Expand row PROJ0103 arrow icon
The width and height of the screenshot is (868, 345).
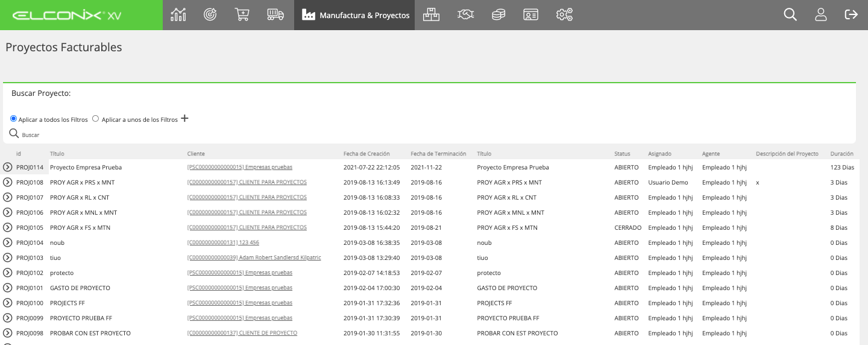point(7,258)
